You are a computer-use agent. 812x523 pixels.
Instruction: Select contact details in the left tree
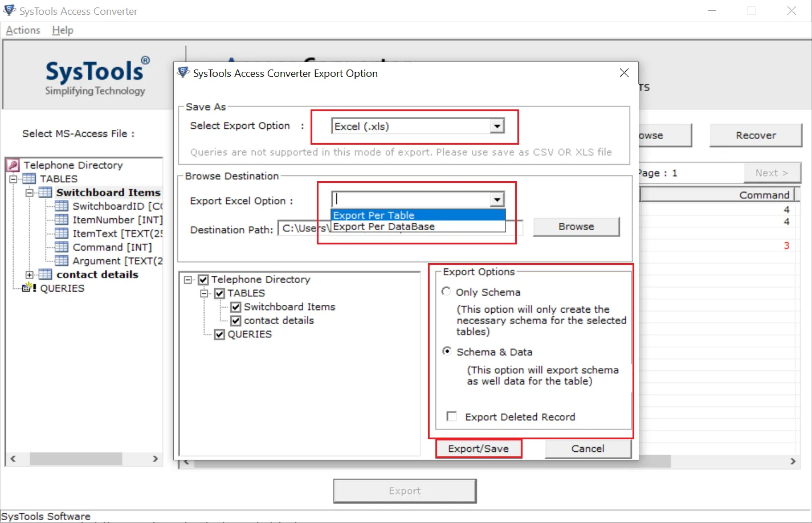click(x=97, y=275)
